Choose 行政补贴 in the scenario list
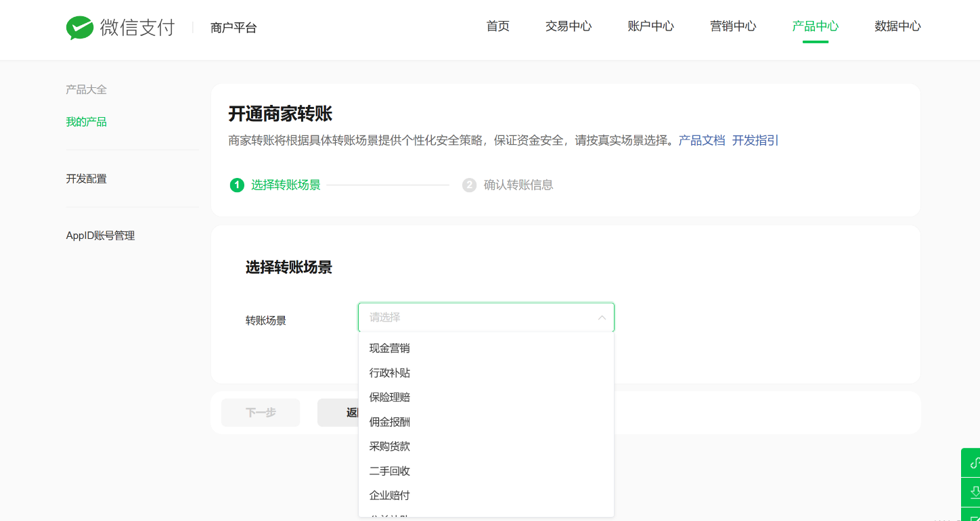Image resolution: width=980 pixels, height=521 pixels. pos(390,373)
